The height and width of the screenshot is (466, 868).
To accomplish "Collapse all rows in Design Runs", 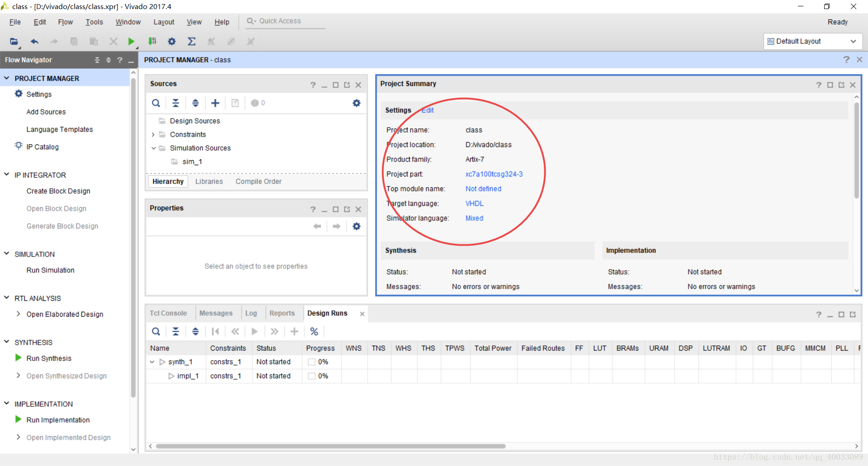I will [x=176, y=332].
